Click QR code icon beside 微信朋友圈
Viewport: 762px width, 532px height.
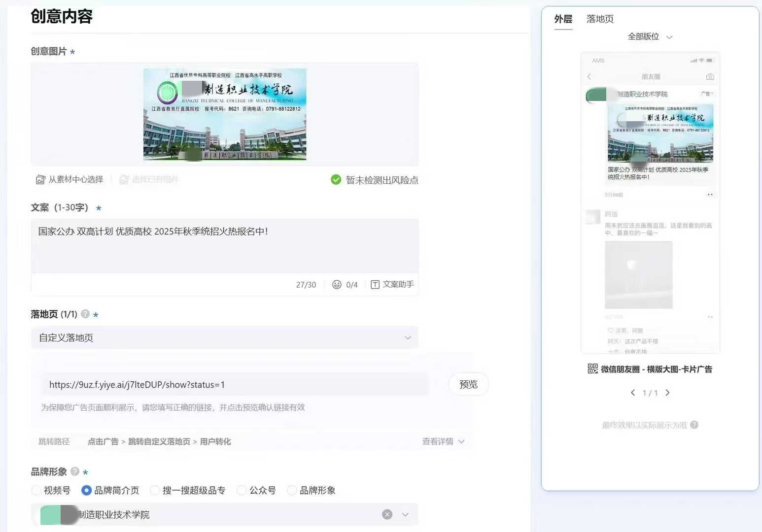pos(592,369)
